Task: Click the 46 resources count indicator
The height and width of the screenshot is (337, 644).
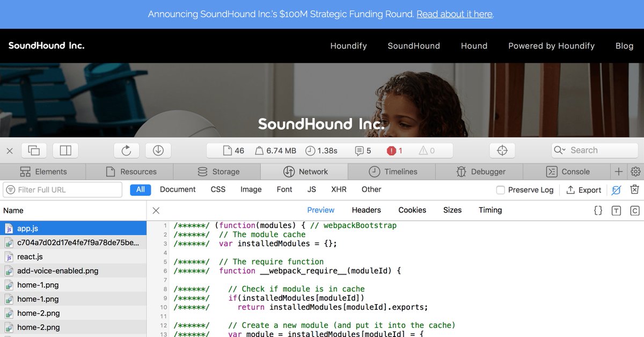Action: (x=233, y=151)
